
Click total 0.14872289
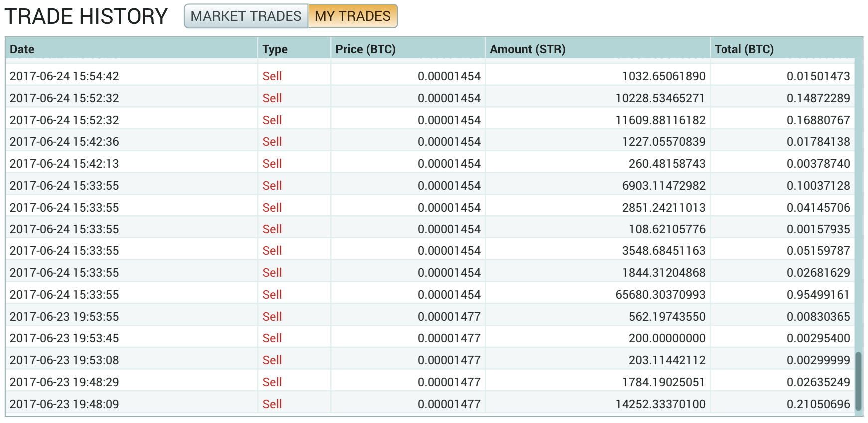tap(818, 98)
